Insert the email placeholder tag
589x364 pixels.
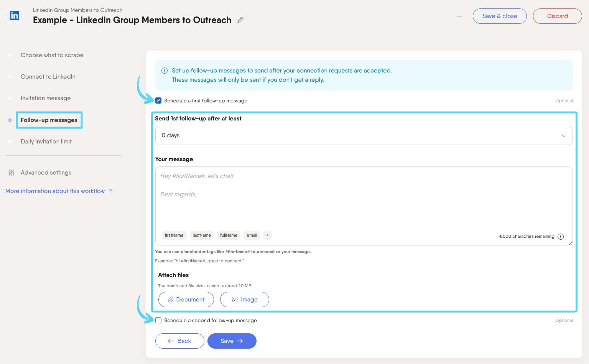click(252, 235)
